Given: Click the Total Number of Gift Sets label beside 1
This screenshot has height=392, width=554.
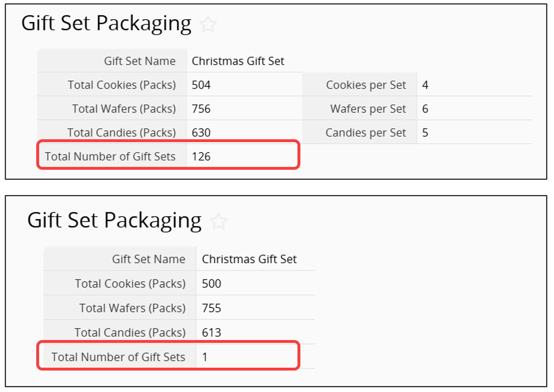Looking at the screenshot, I should pos(118,357).
